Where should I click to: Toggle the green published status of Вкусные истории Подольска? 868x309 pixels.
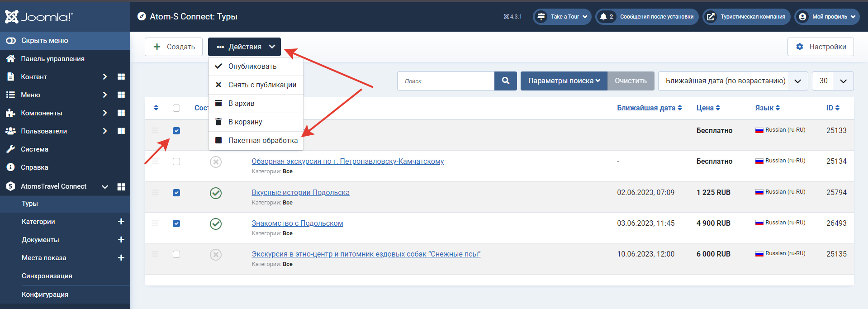(x=216, y=193)
